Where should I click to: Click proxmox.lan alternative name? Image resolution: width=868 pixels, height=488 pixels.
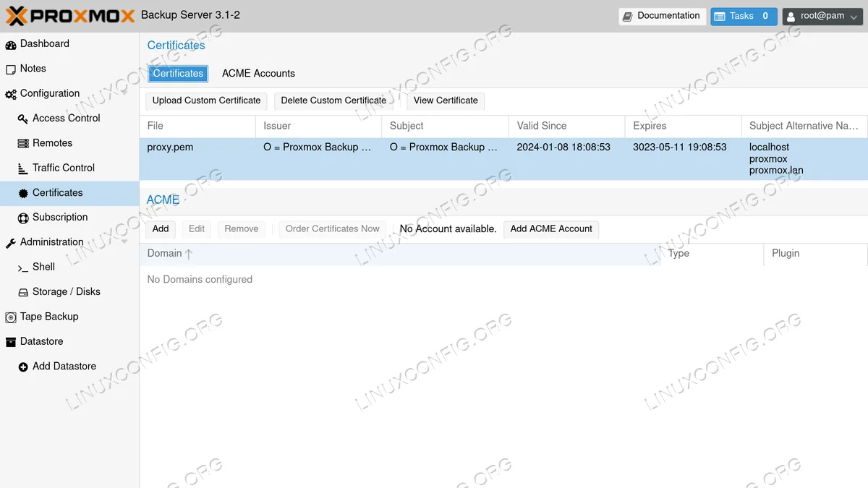pos(776,171)
